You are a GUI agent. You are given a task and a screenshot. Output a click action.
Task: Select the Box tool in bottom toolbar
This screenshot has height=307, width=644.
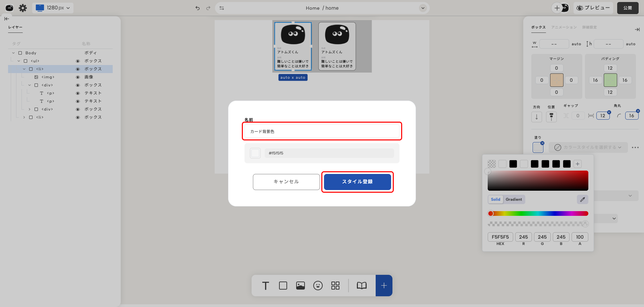click(283, 286)
